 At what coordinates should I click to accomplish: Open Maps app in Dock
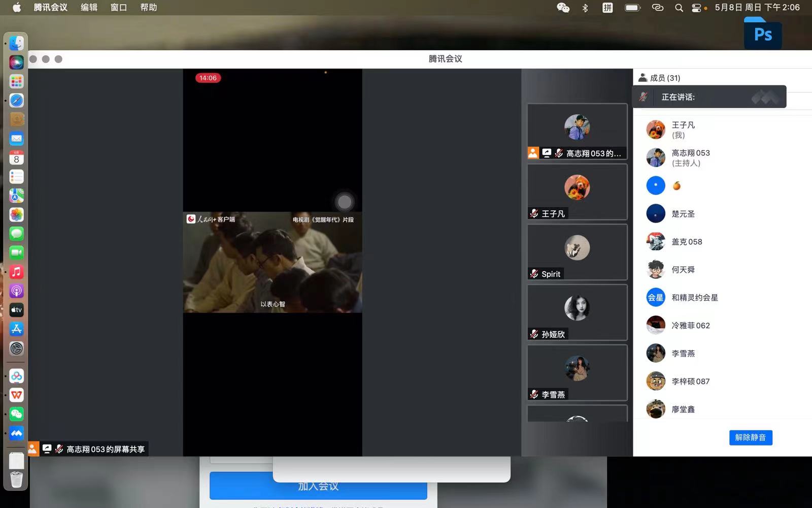coord(16,196)
